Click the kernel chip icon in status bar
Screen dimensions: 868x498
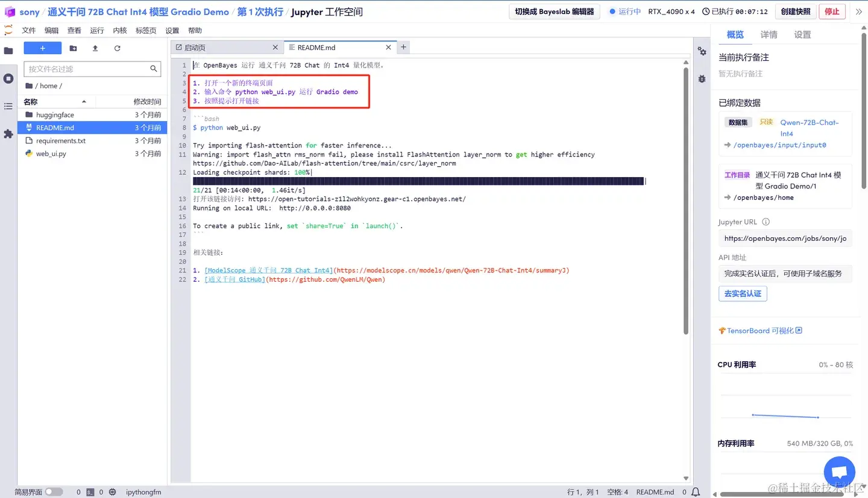[112, 492]
